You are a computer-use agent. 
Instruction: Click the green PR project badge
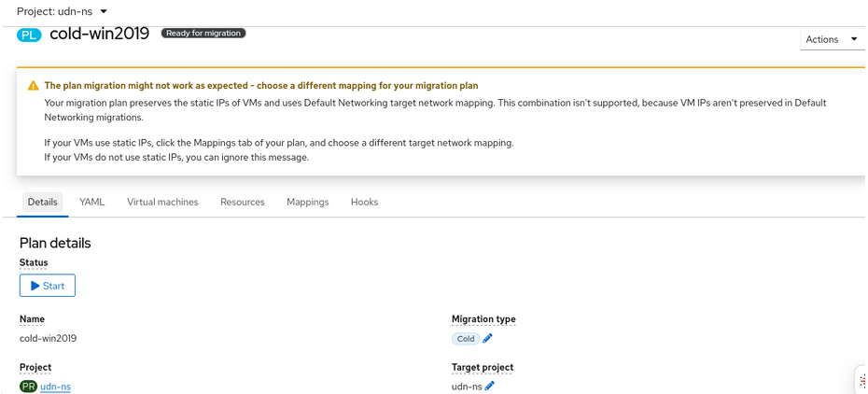point(28,387)
